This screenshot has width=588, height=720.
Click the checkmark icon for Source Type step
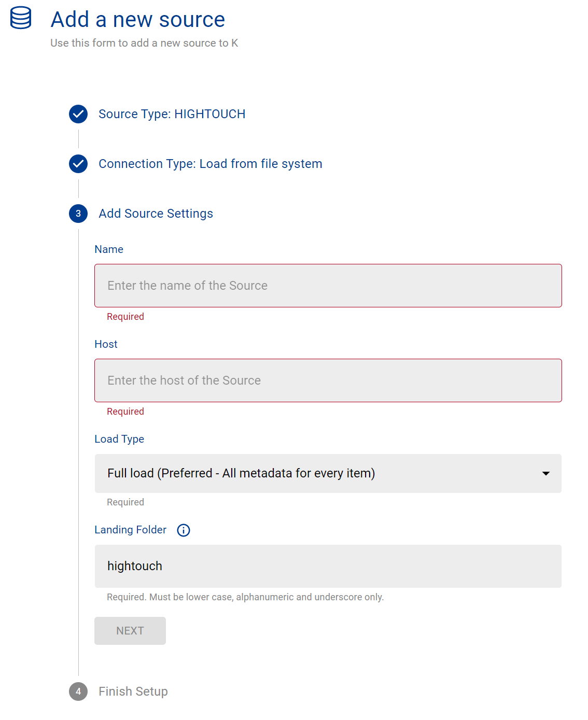coord(78,114)
